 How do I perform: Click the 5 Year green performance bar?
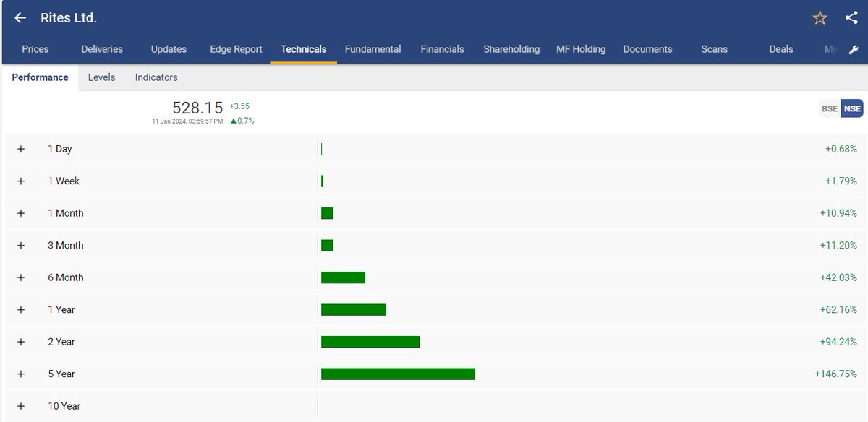pyautogui.click(x=398, y=374)
